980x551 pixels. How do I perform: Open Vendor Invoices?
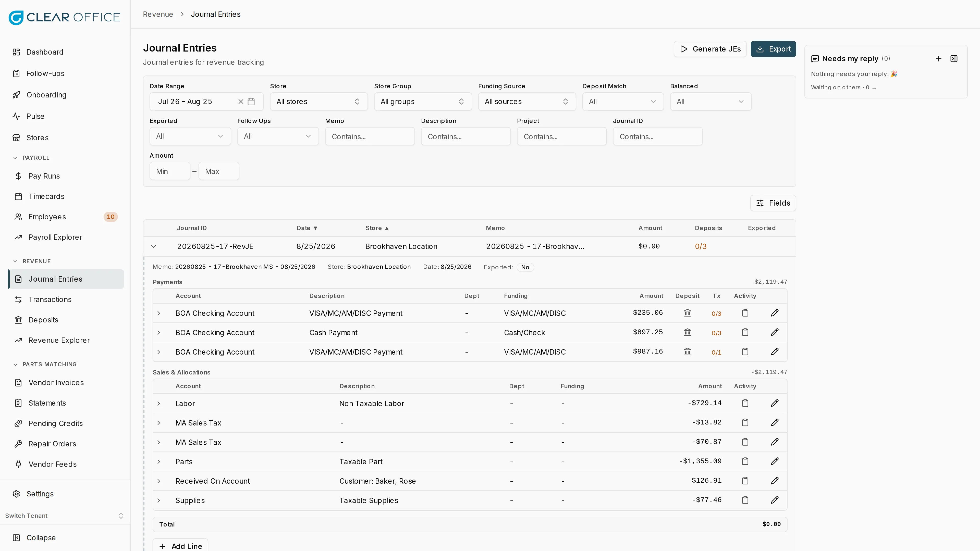click(66, 383)
